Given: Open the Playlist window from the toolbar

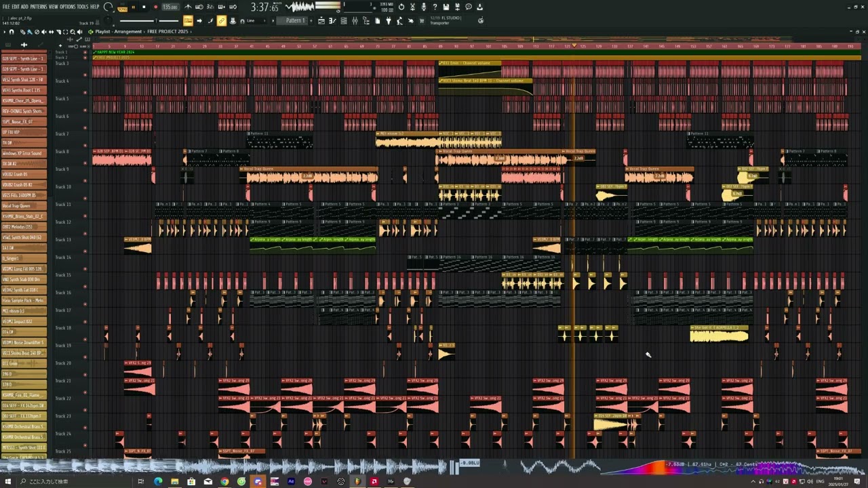Looking at the screenshot, I should pos(321,21).
